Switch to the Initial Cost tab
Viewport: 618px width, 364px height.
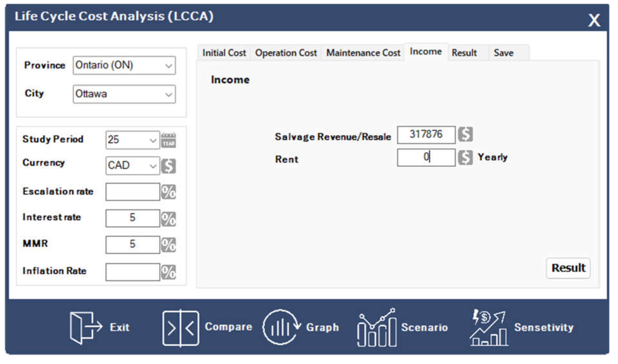[224, 53]
